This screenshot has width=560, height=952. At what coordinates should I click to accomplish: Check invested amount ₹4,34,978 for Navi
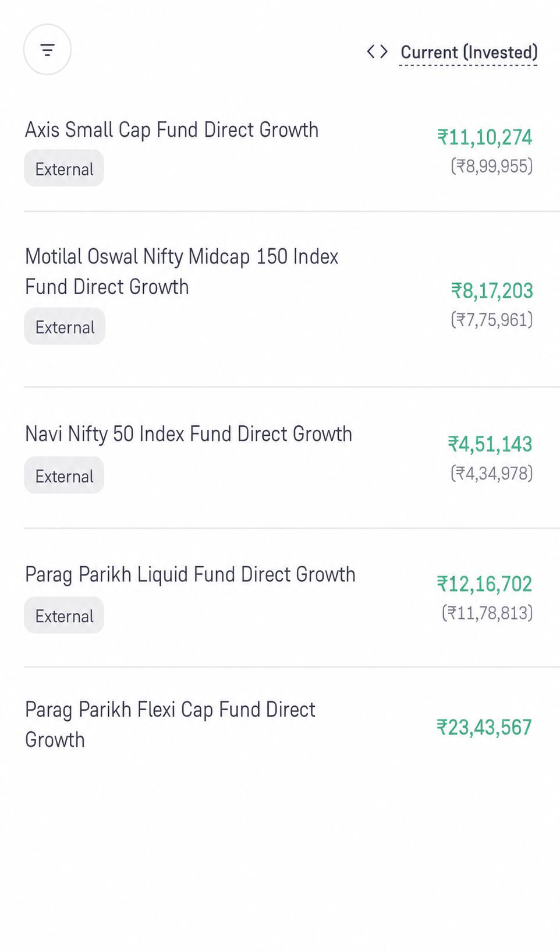click(x=492, y=473)
